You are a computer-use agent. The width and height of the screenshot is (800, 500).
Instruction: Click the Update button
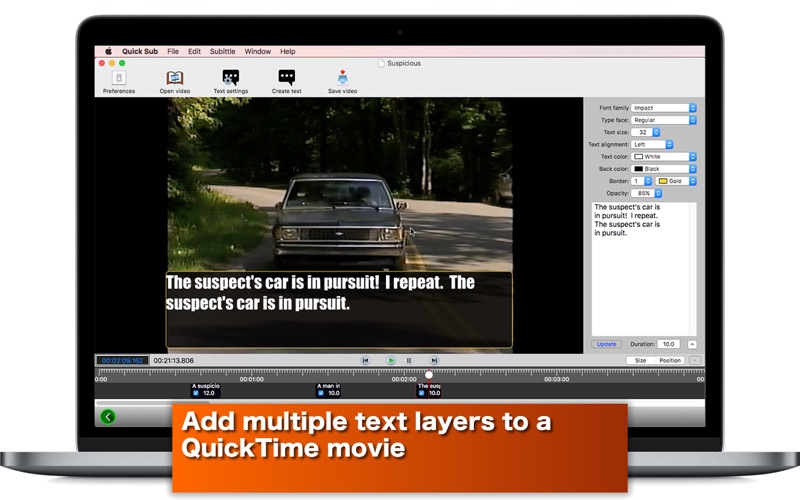click(x=607, y=344)
